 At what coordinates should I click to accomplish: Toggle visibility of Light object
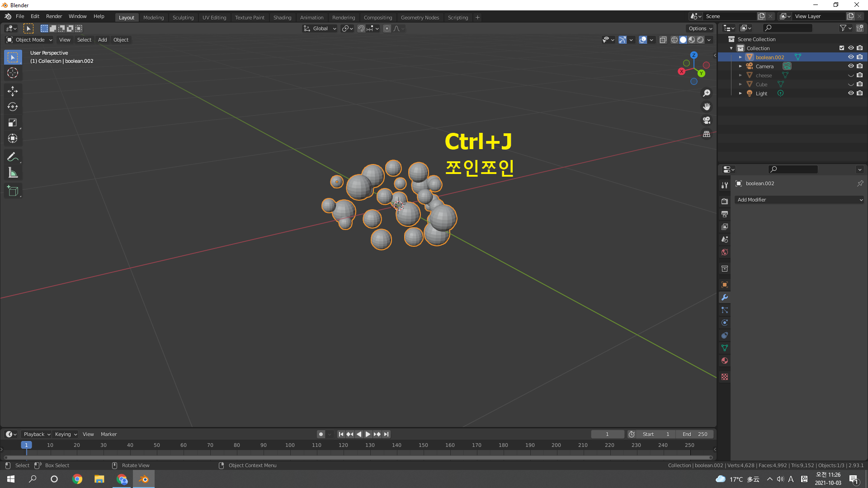(850, 93)
